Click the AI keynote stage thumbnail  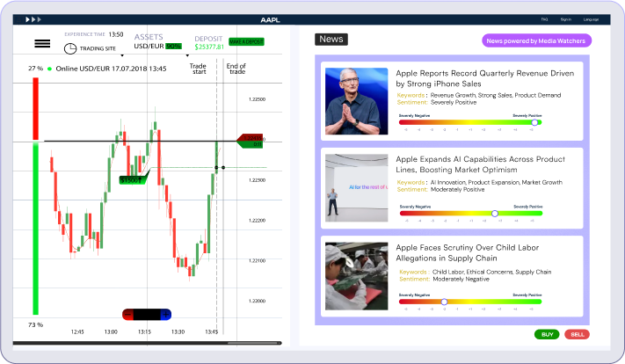356,188
